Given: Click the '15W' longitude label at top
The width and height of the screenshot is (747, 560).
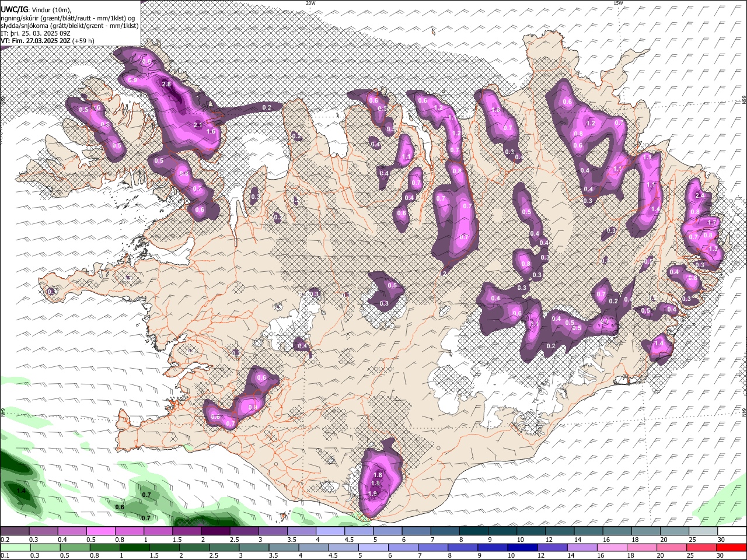Looking at the screenshot, I should 618,3.
